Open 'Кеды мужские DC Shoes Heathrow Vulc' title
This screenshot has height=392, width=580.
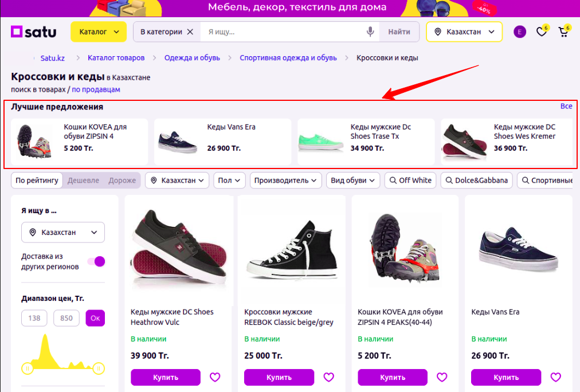[x=172, y=317]
